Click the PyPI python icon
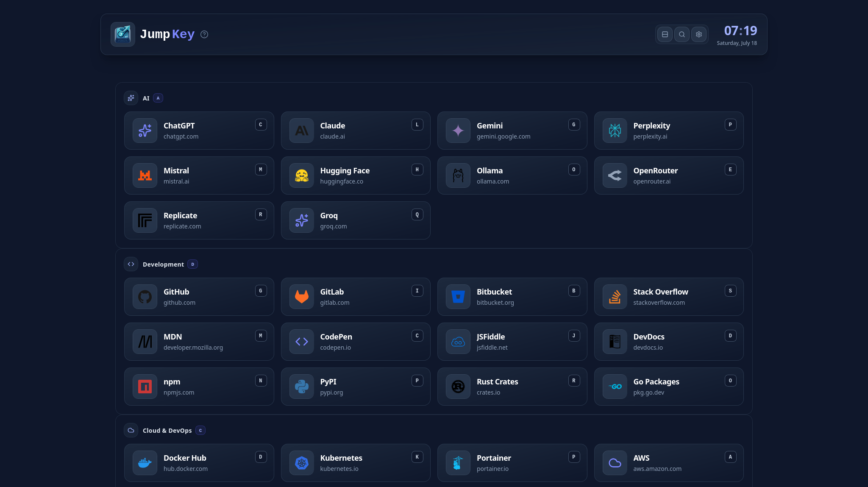This screenshot has height=487, width=868. (302, 387)
